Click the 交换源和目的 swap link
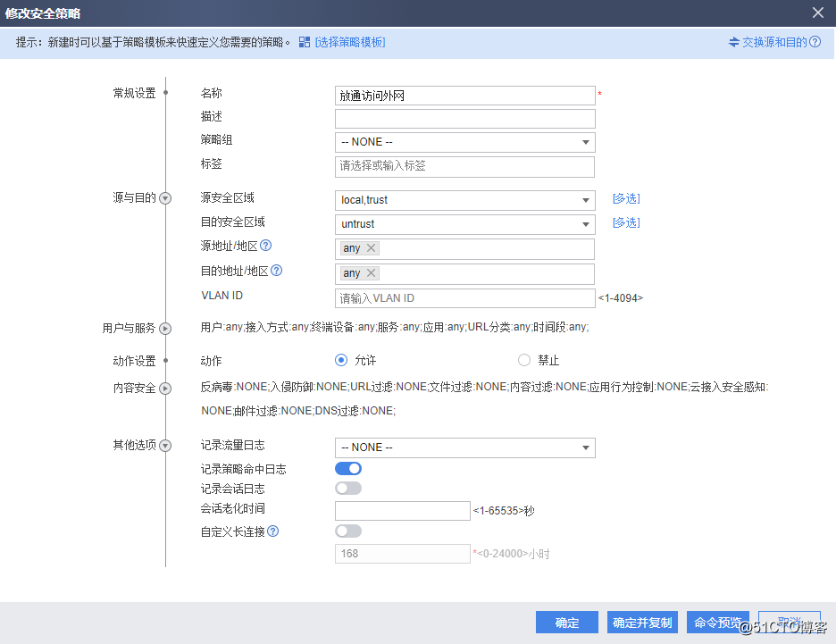This screenshot has height=644, width=836. (x=768, y=42)
